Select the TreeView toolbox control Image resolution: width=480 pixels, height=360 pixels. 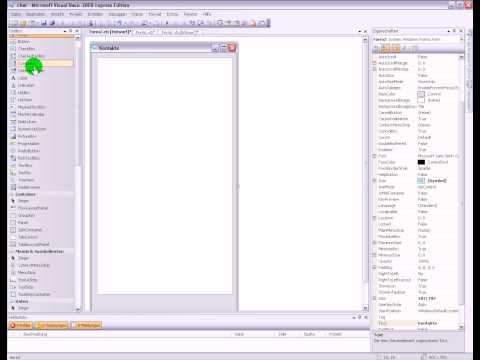[x=41, y=180]
